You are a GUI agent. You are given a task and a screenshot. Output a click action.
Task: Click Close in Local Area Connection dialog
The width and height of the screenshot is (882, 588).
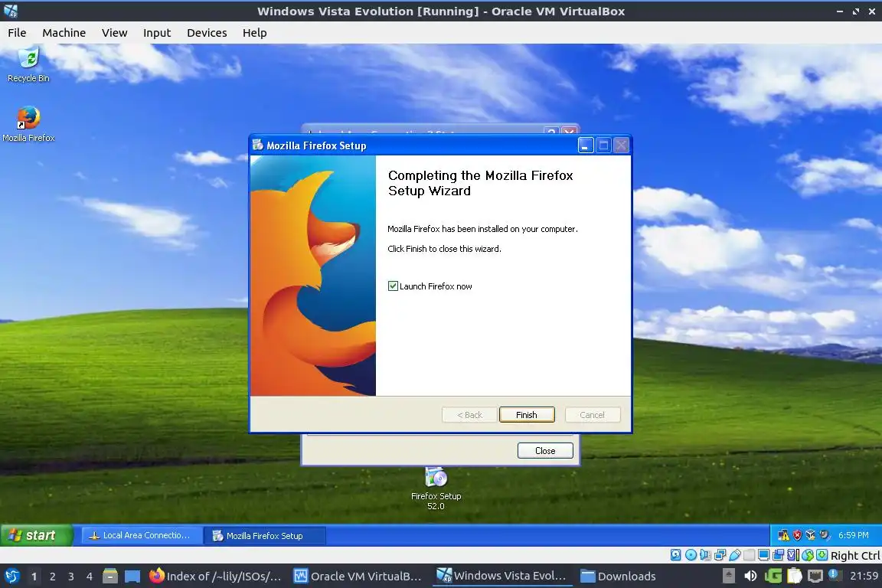(545, 451)
